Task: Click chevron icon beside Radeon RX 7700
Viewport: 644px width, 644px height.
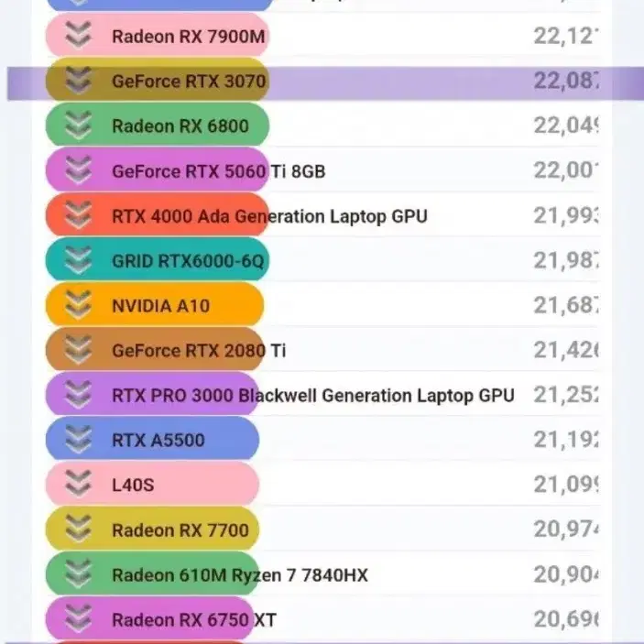Action: tap(78, 529)
